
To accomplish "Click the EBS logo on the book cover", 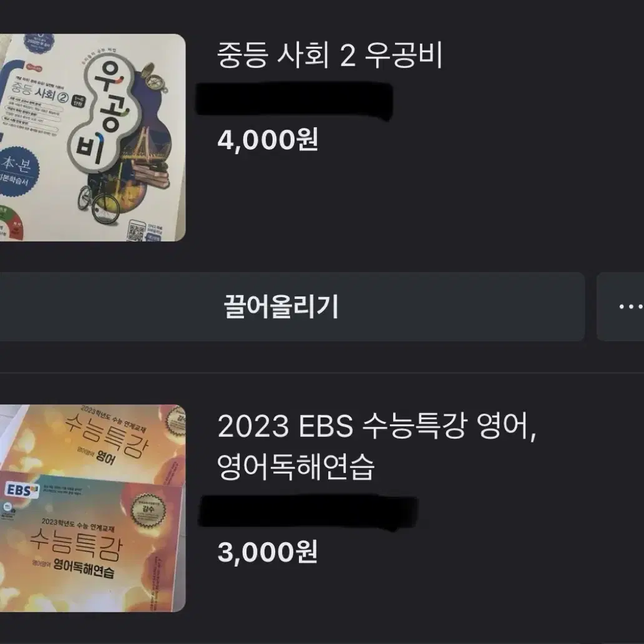I will [22, 490].
